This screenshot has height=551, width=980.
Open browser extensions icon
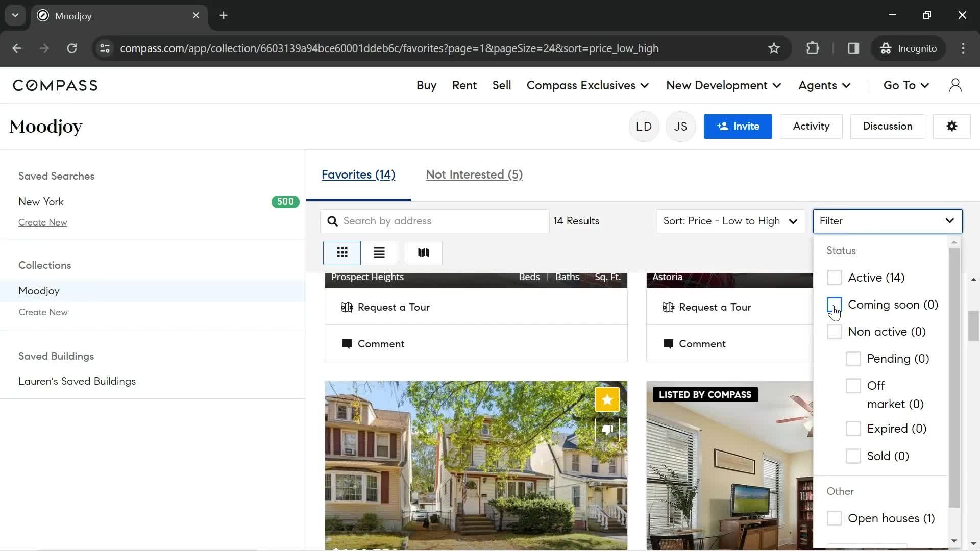point(813,48)
